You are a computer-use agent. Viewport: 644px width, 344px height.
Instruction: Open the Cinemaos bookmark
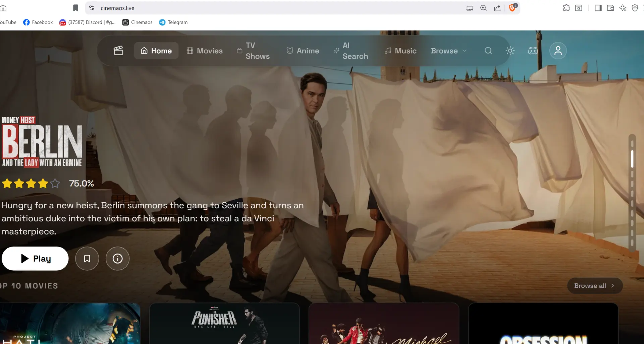[x=137, y=22]
